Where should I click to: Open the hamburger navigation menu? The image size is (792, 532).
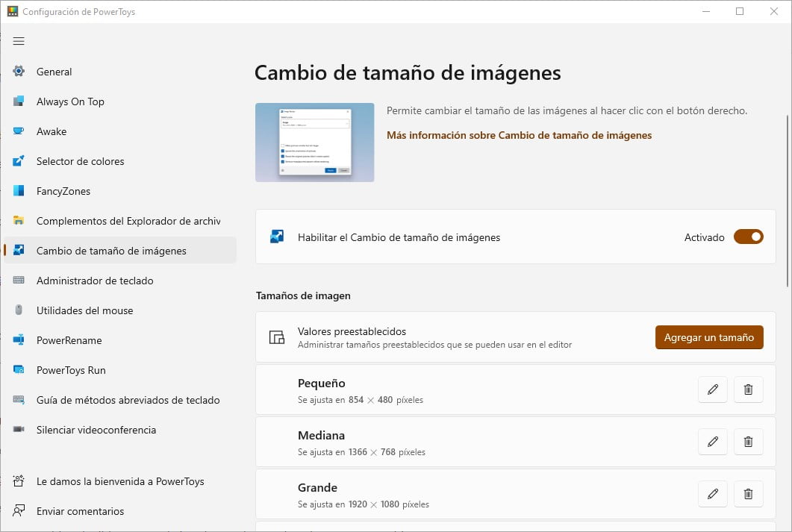[19, 41]
